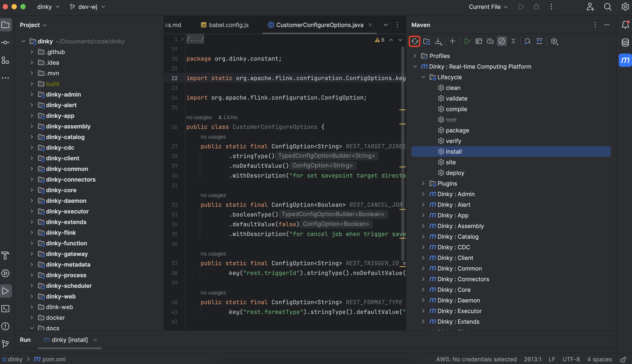Toggle the Project tool window sidebar button

pos(6,25)
